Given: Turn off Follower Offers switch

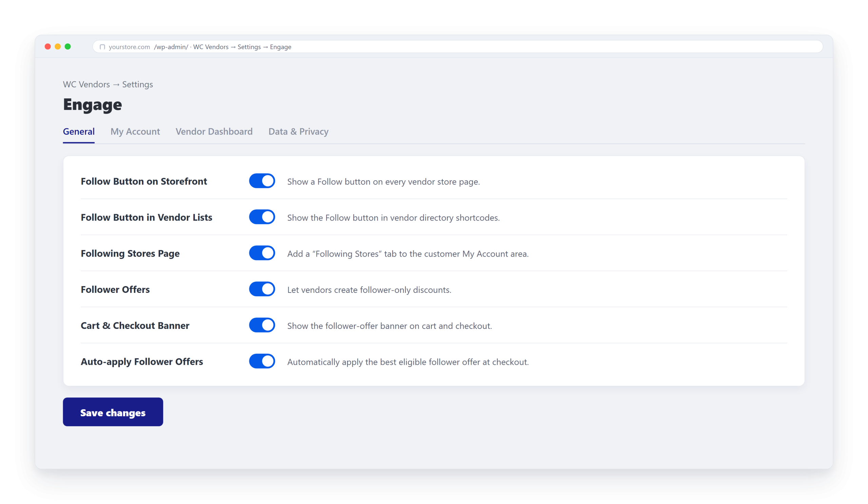Looking at the screenshot, I should pyautogui.click(x=262, y=289).
